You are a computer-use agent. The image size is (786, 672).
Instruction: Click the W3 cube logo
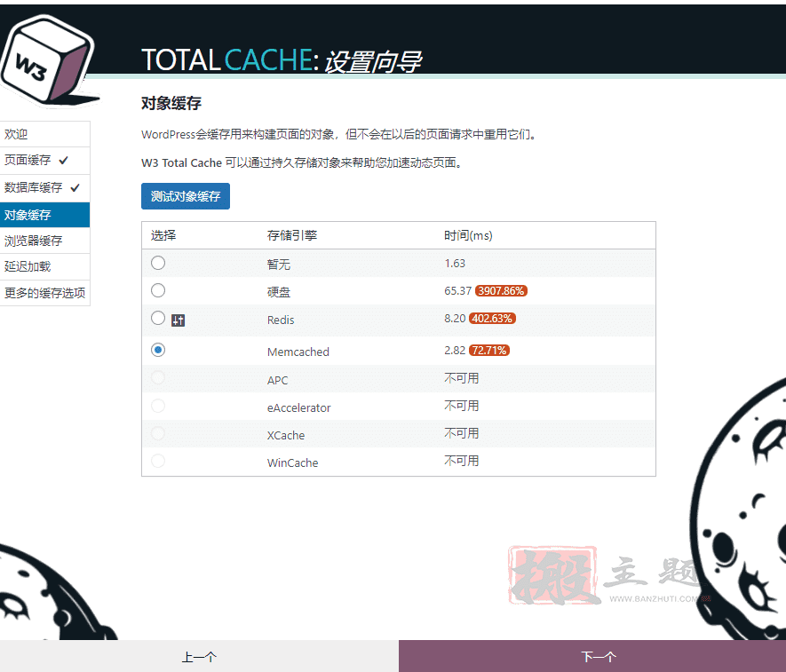pyautogui.click(x=48, y=60)
